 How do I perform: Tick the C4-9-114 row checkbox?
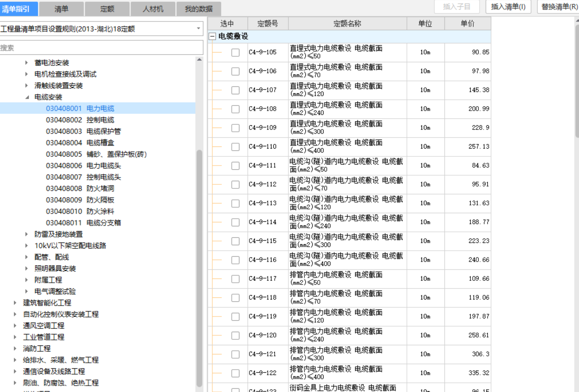(235, 222)
